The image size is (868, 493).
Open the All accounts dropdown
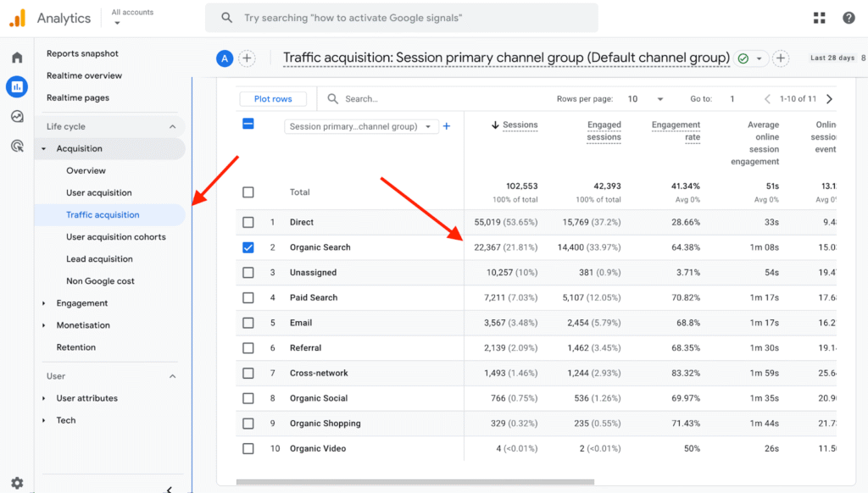click(132, 17)
